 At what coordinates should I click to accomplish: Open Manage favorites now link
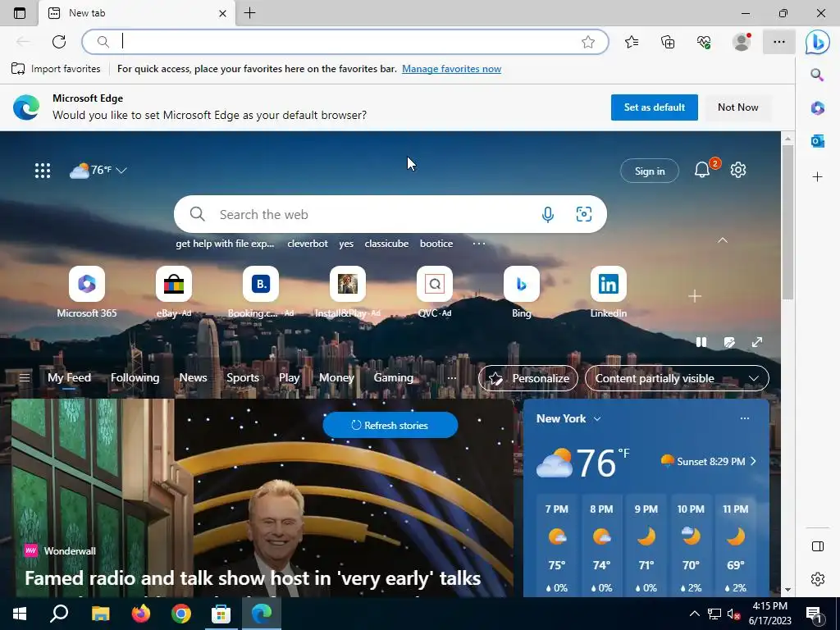pyautogui.click(x=452, y=69)
